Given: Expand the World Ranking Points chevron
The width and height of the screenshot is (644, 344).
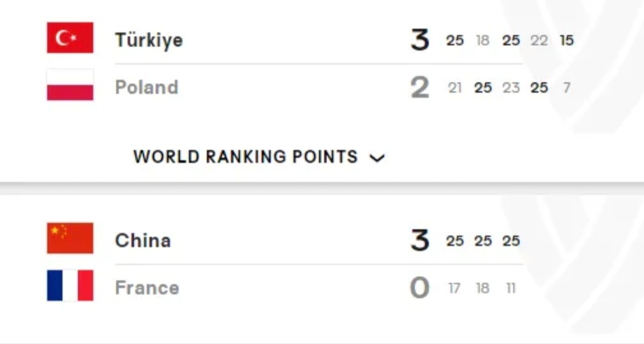Looking at the screenshot, I should click(377, 158).
